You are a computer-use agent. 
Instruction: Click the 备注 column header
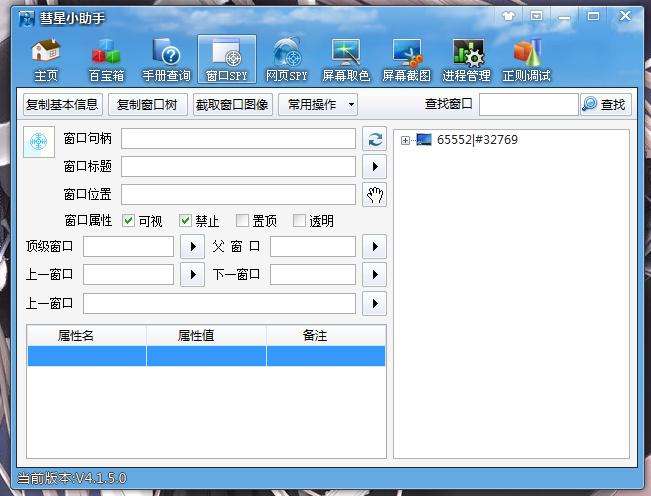(326, 335)
